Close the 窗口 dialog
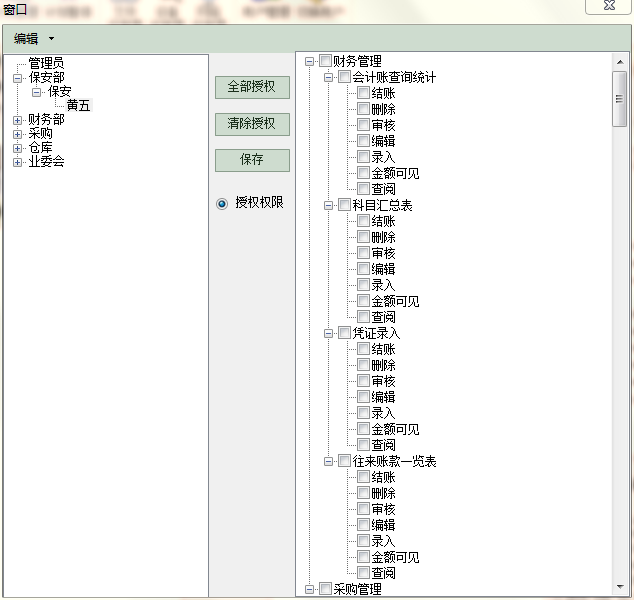Viewport: 634px width, 600px height. (609, 6)
